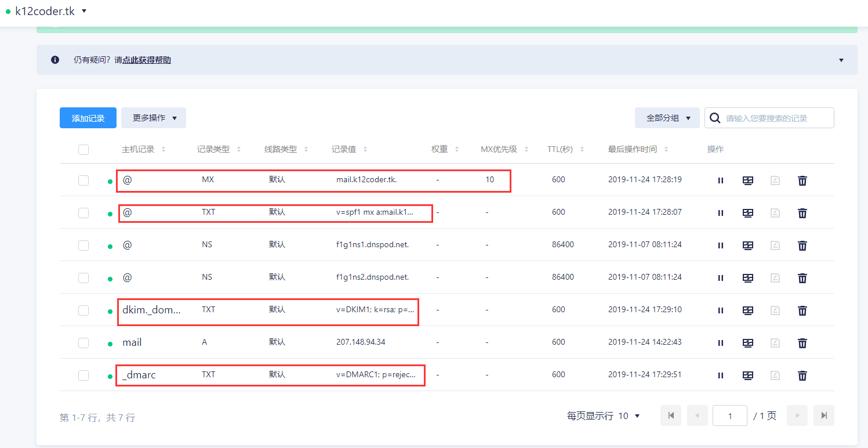Delete the mail A record
868x448 pixels.
[x=802, y=343]
